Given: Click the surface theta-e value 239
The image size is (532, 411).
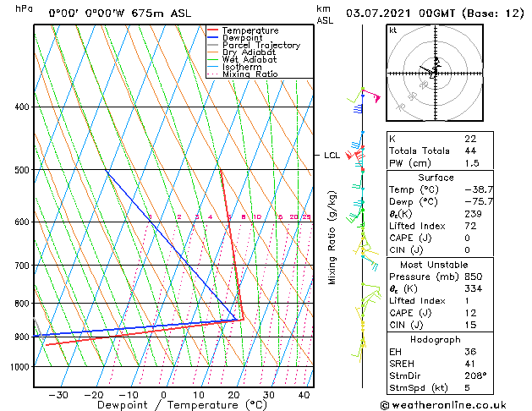Looking at the screenshot, I should click(x=473, y=214).
